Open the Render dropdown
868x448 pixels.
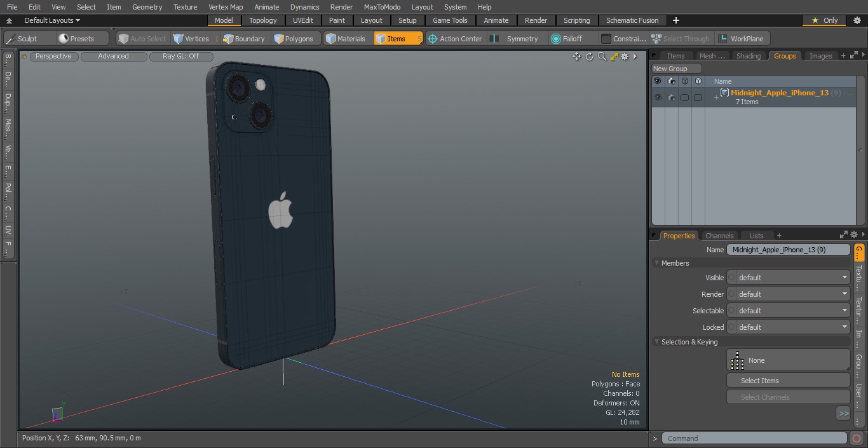pos(788,294)
